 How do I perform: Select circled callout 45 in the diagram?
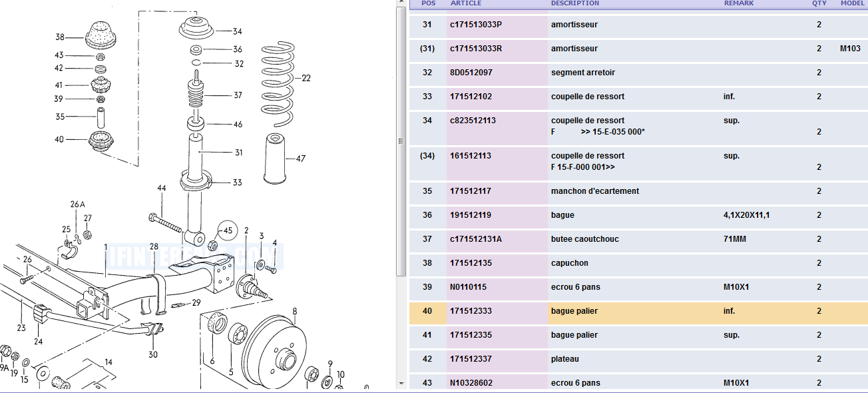point(228,230)
